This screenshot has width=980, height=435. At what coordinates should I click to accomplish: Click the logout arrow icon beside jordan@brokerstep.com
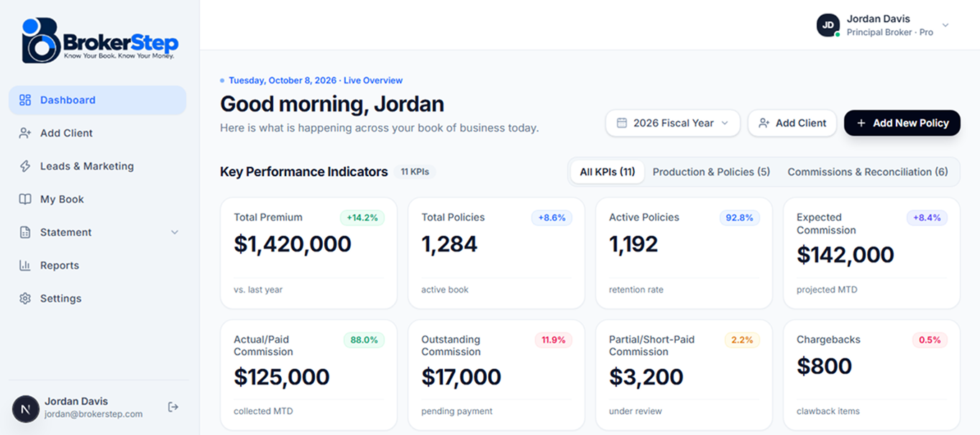click(x=173, y=407)
